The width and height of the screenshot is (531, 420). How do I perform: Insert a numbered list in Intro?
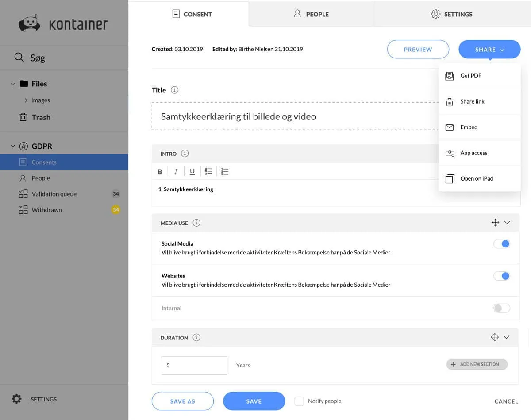coord(225,171)
